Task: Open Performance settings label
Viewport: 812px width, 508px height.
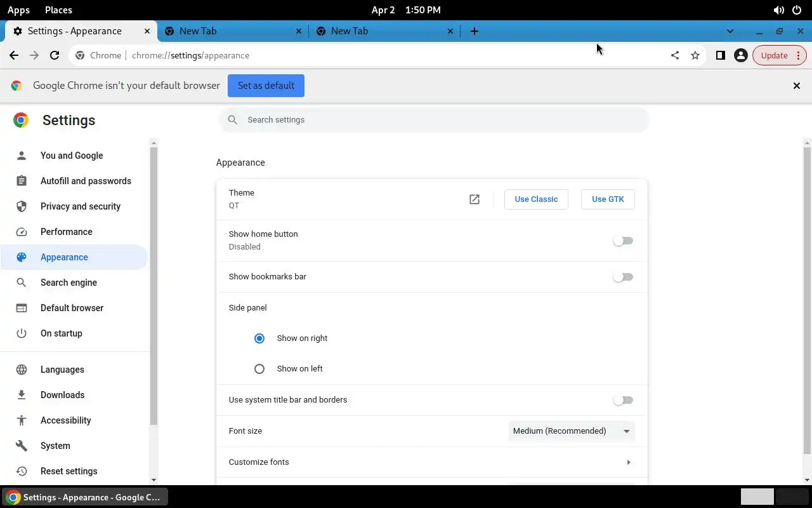Action: click(x=67, y=232)
